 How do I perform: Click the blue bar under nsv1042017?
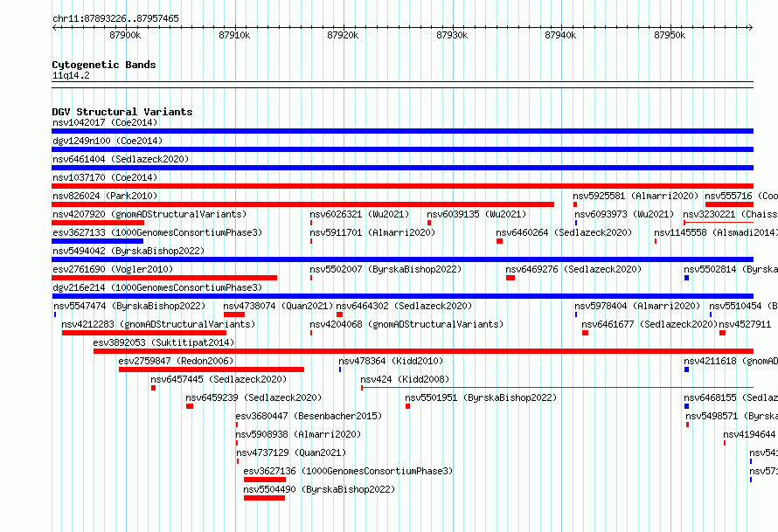pos(402,131)
